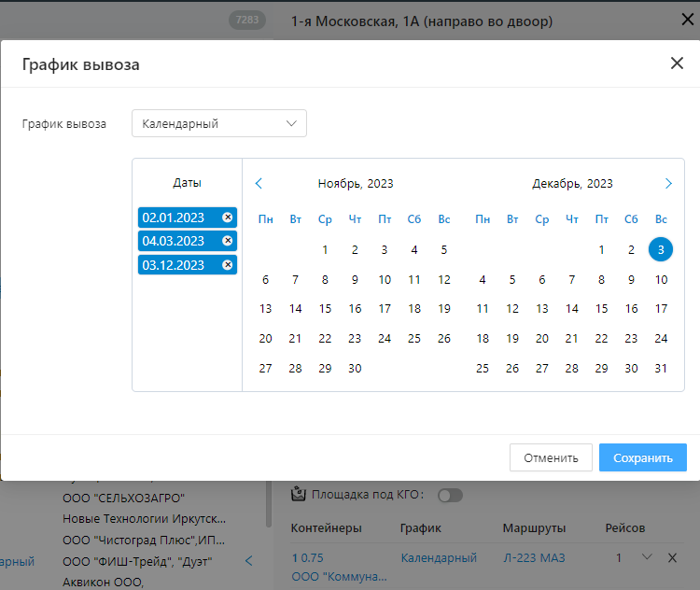700x590 pixels.
Task: Remove date 02.01.2023 from list
Action: point(227,218)
